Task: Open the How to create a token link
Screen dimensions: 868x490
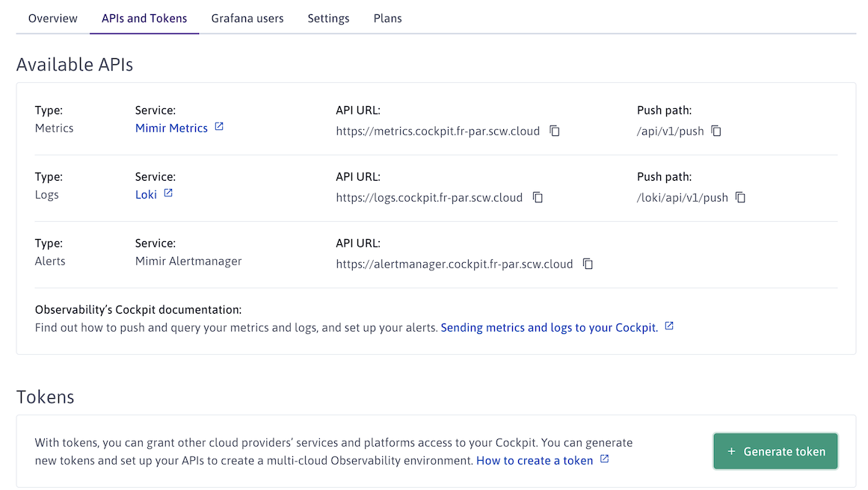Action: point(535,460)
